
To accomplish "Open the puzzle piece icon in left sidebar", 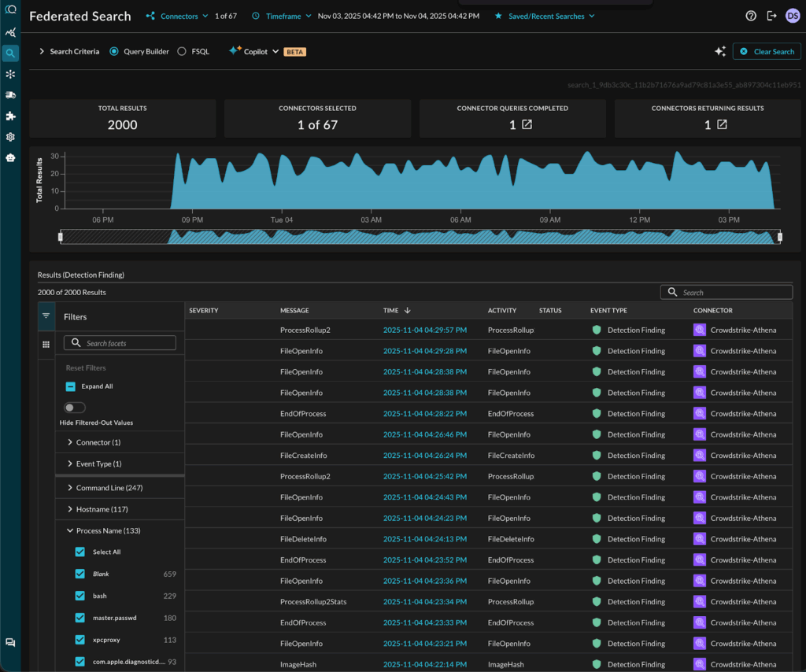I will (x=10, y=116).
